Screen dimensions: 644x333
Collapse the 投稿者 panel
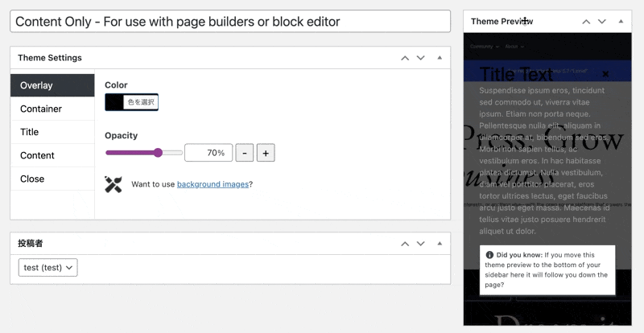tap(440, 244)
